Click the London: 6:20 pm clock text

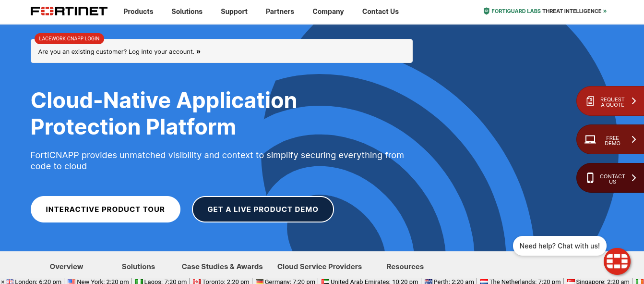(x=38, y=282)
